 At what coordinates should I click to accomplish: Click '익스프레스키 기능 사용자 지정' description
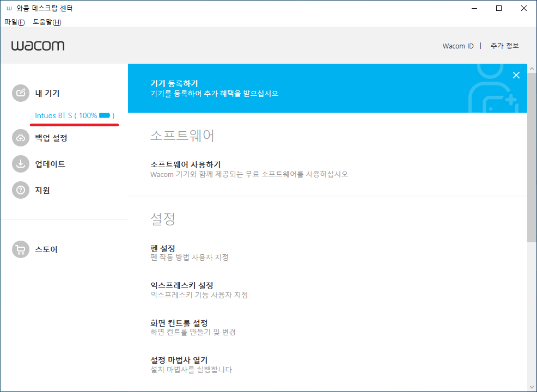tap(199, 295)
